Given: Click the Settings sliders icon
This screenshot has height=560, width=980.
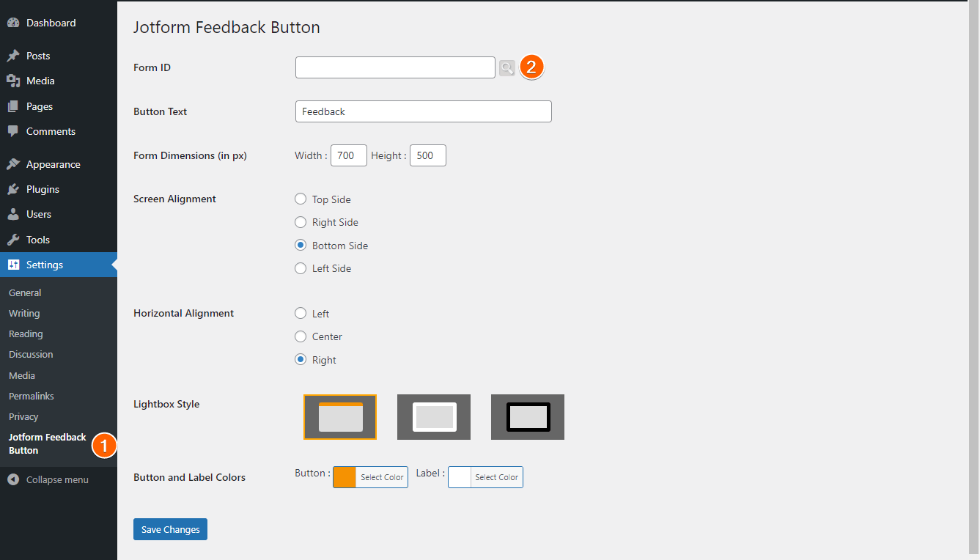Looking at the screenshot, I should (x=13, y=265).
